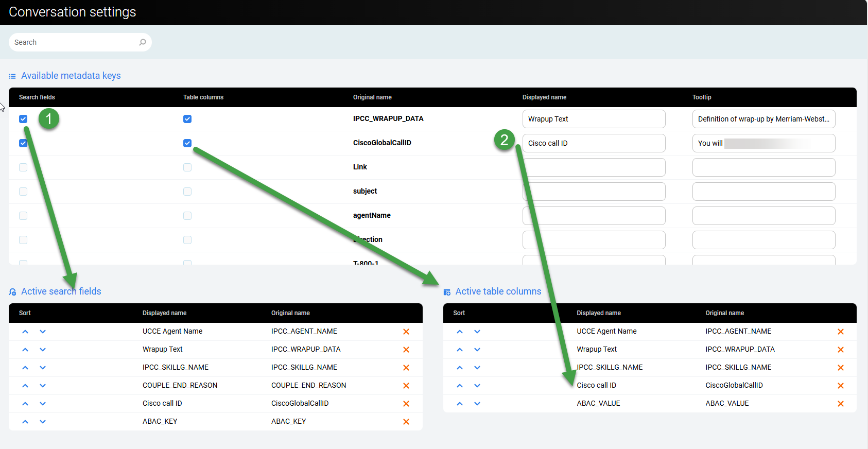Remove COUPLE_END_REASON from active search fields
The image size is (868, 449).
pos(406,386)
